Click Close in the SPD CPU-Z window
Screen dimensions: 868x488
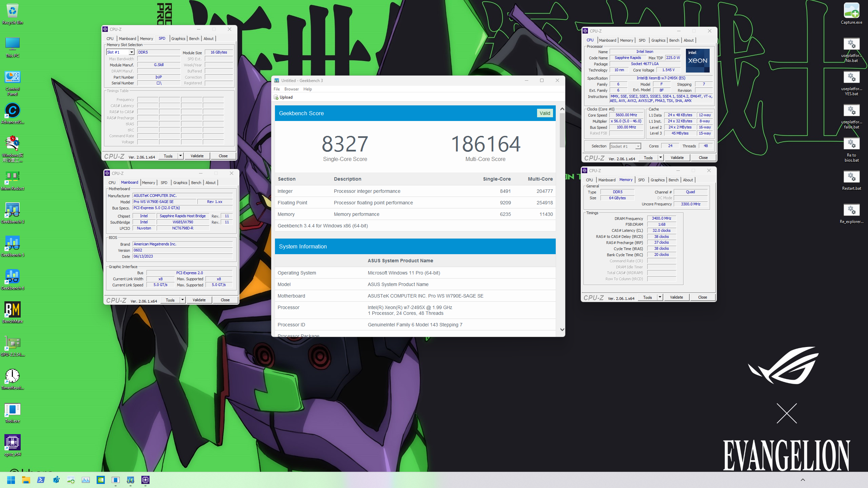(x=223, y=156)
